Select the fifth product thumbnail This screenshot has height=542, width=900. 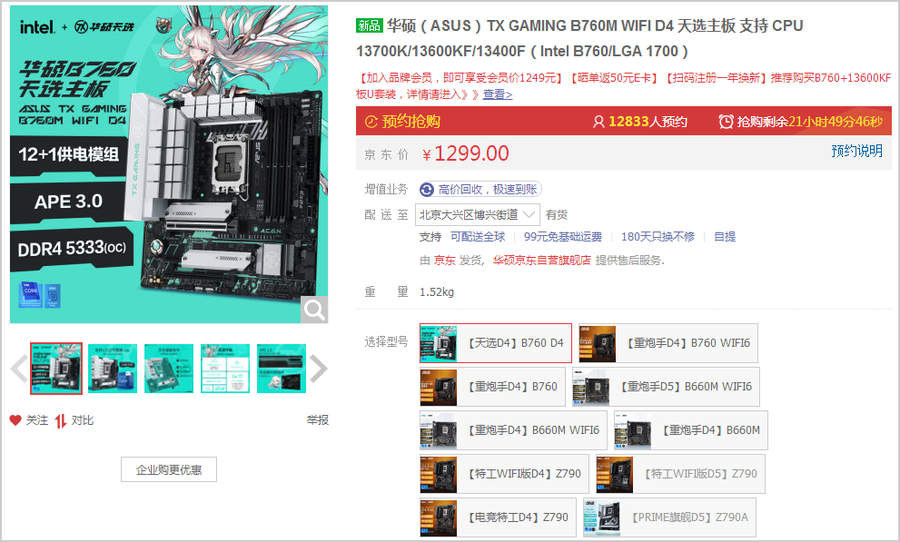pos(281,369)
